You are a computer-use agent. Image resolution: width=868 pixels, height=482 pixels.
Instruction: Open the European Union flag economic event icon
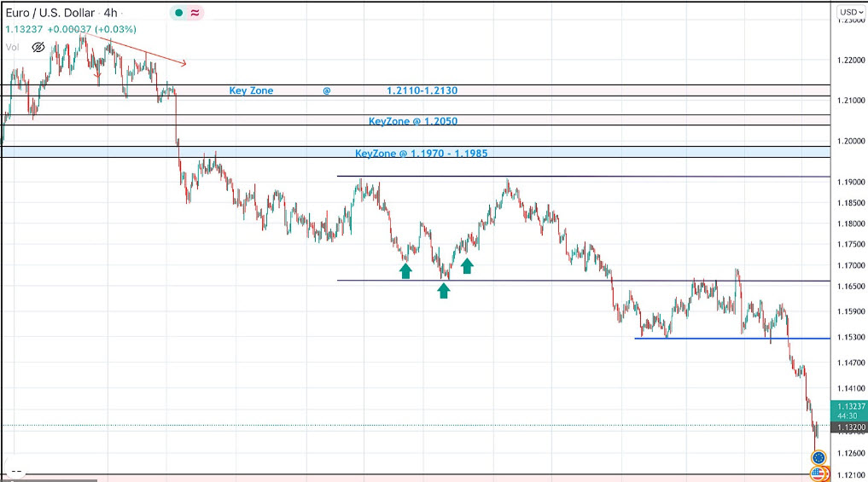pyautogui.click(x=819, y=458)
